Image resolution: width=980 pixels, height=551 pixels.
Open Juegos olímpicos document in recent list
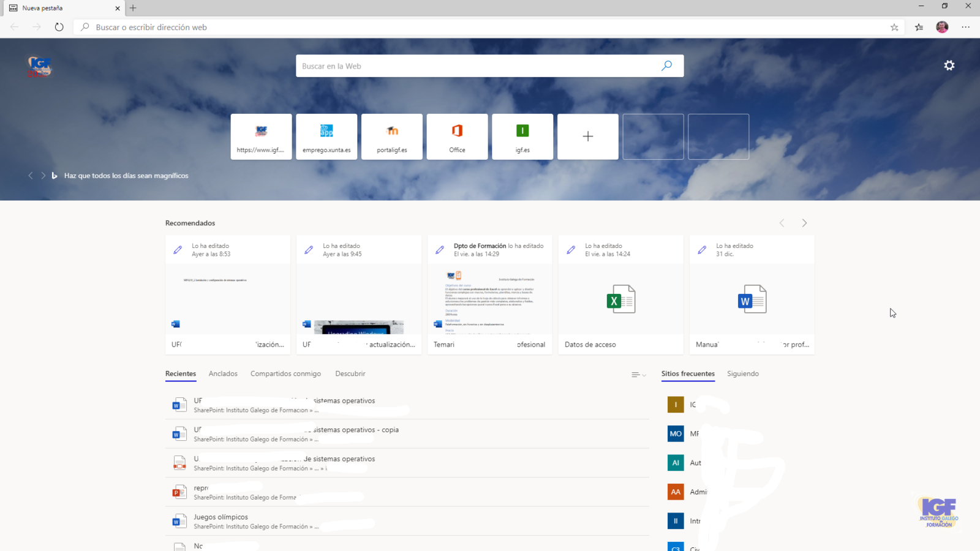coord(221,517)
